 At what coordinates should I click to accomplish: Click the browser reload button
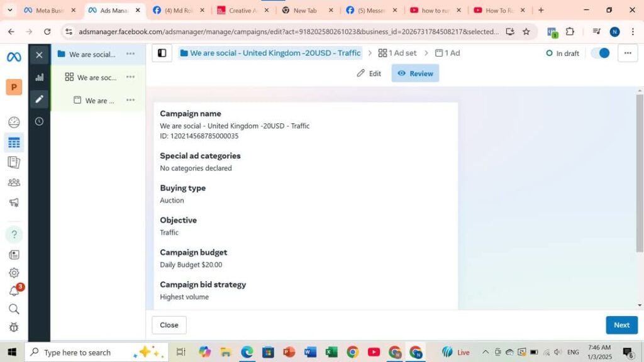(x=47, y=31)
